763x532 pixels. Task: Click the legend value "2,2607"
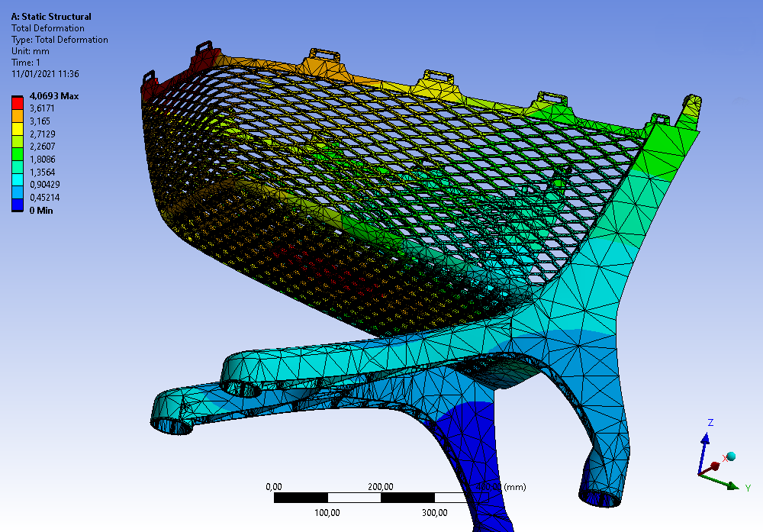[42, 147]
